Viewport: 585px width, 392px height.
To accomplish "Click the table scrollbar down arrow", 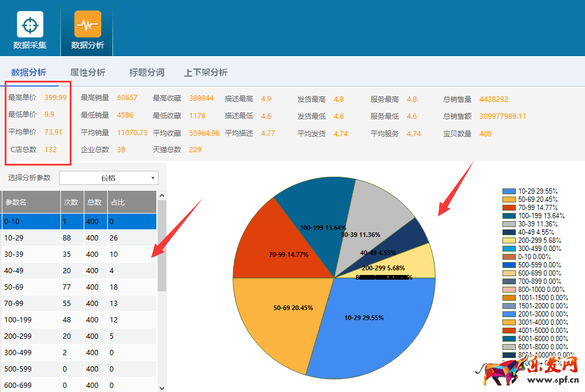I will [162, 387].
